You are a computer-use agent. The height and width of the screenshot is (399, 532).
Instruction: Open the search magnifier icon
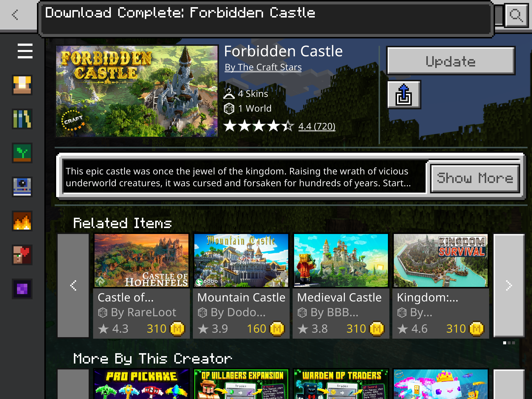point(516,15)
